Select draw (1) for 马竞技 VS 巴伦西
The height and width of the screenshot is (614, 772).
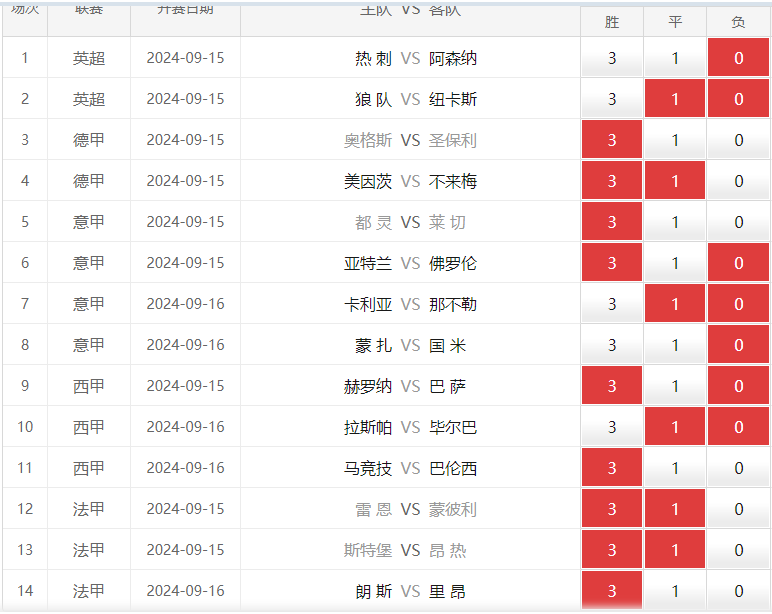pyautogui.click(x=675, y=468)
